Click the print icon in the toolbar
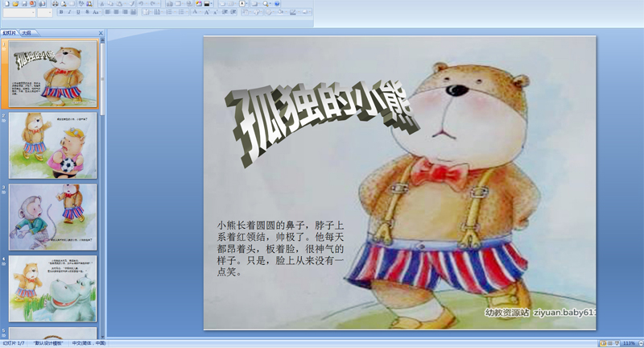644x348 pixels. tap(56, 4)
